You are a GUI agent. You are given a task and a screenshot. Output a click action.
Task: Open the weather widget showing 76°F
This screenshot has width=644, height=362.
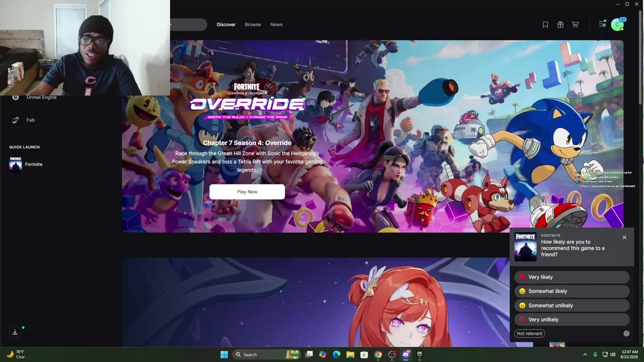(x=15, y=354)
